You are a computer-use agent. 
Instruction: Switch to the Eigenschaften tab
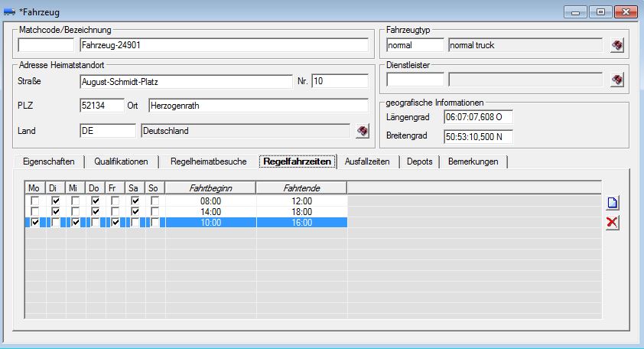(49, 161)
